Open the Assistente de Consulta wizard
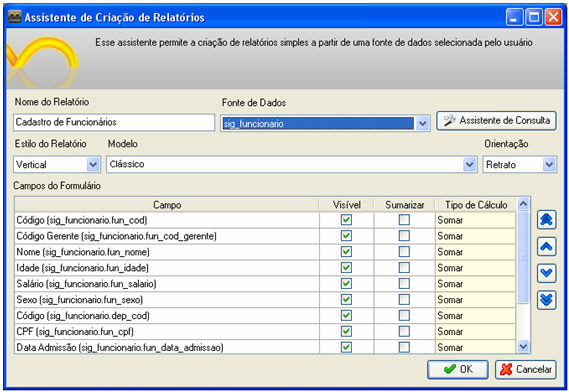This screenshot has width=569, height=392. pyautogui.click(x=496, y=121)
